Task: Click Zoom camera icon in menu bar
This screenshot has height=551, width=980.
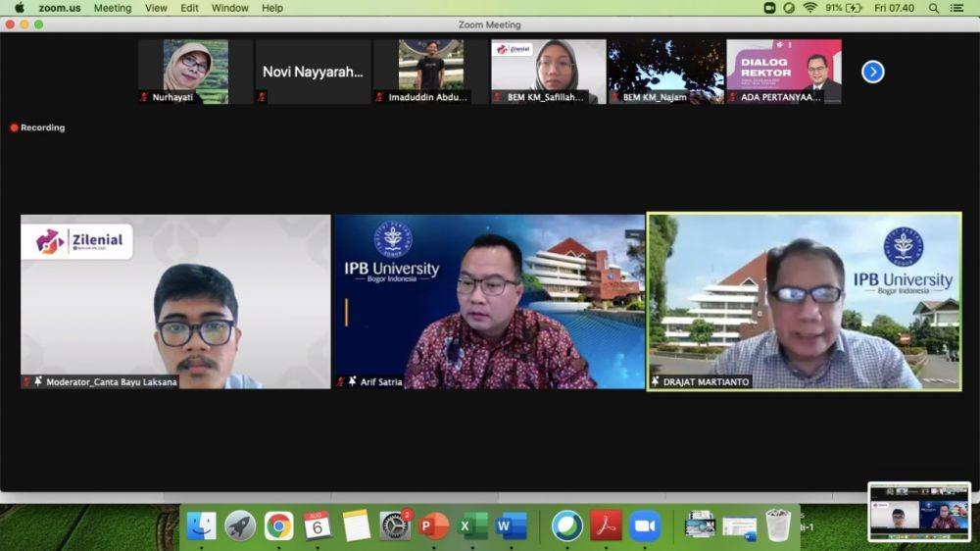Action: tap(769, 8)
